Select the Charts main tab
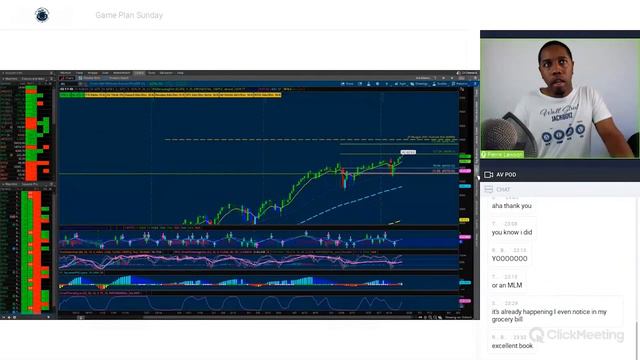The width and height of the screenshot is (640, 360). click(x=139, y=73)
